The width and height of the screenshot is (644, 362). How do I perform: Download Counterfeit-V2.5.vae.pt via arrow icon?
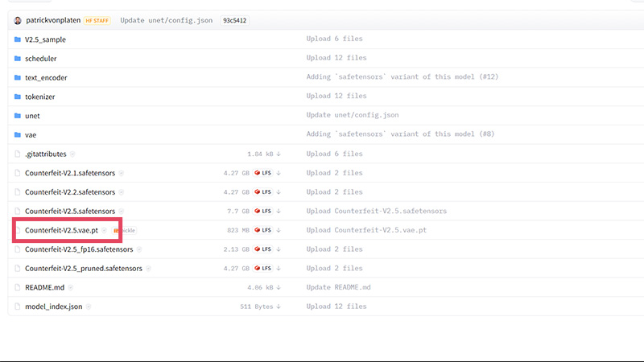(x=279, y=230)
